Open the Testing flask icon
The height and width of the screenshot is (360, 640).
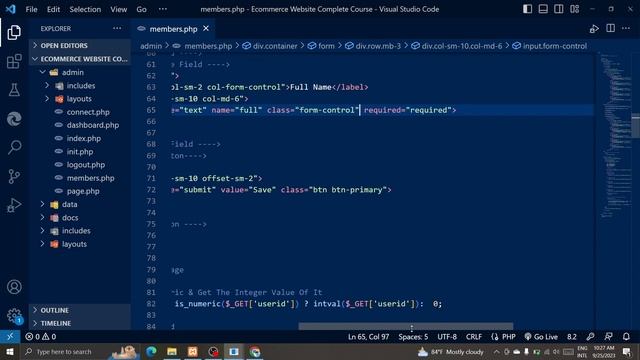(x=14, y=90)
